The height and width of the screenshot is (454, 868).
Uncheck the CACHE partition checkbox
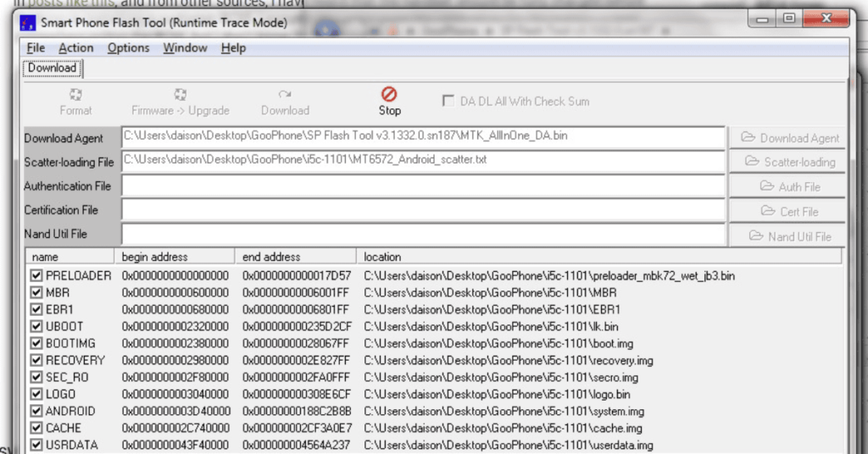tap(36, 428)
